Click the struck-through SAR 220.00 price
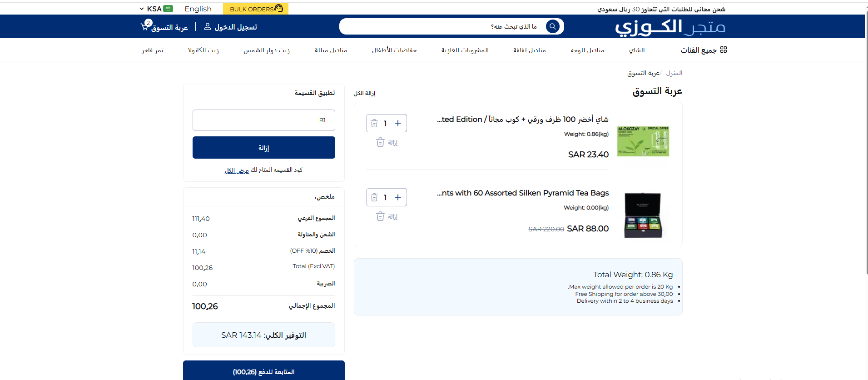 (546, 229)
